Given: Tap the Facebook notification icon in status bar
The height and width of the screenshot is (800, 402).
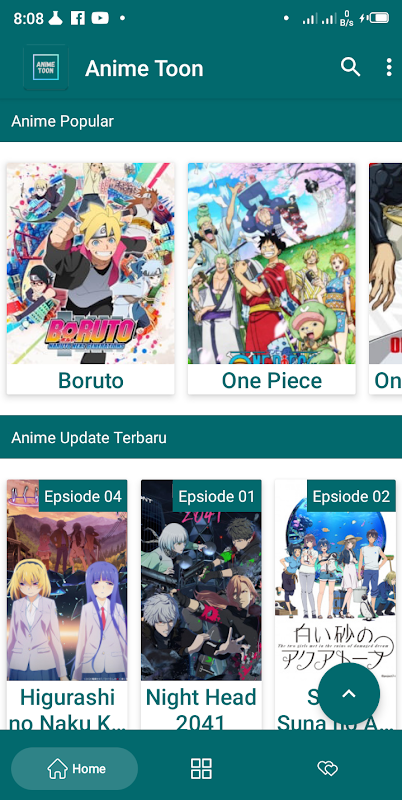Looking at the screenshot, I should (x=78, y=18).
